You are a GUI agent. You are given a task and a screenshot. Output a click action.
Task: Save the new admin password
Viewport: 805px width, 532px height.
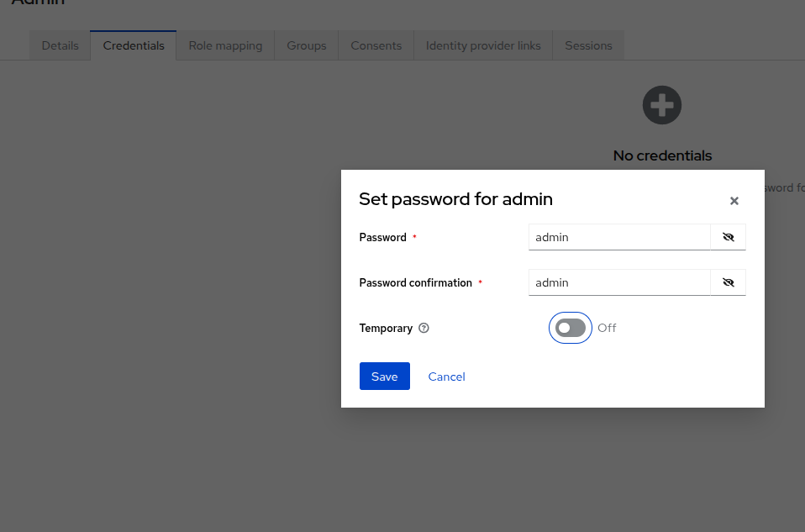pos(385,377)
